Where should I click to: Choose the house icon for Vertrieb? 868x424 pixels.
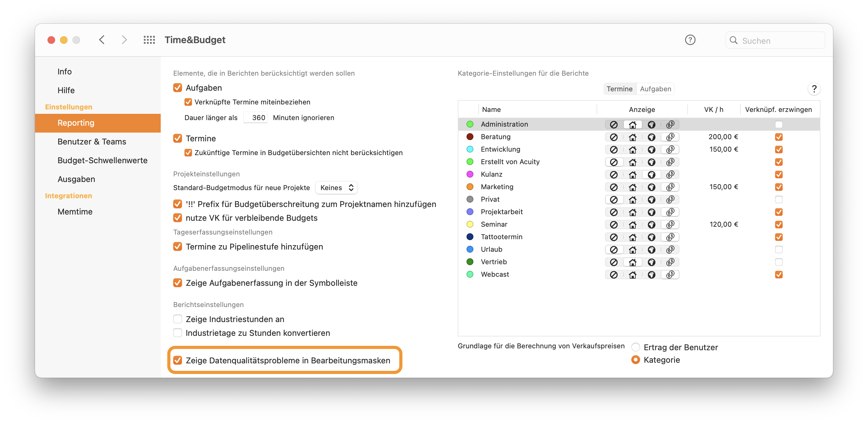click(x=633, y=262)
